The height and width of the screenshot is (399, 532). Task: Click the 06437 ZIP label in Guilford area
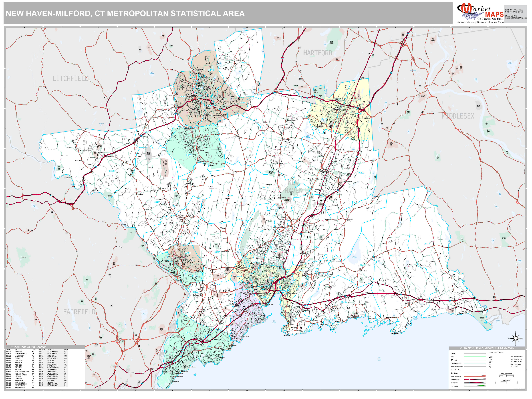click(392, 255)
